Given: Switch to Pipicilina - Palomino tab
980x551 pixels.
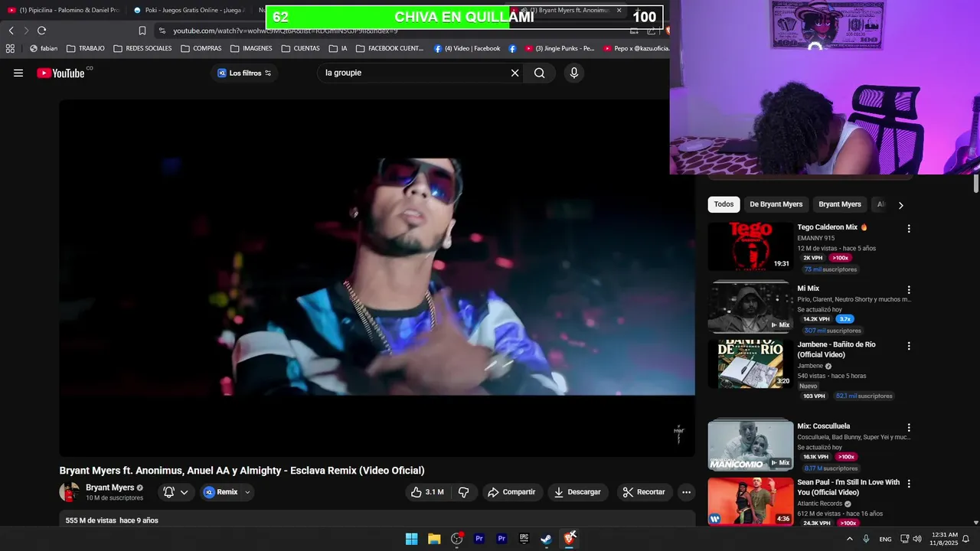Looking at the screenshot, I should pyautogui.click(x=63, y=10).
